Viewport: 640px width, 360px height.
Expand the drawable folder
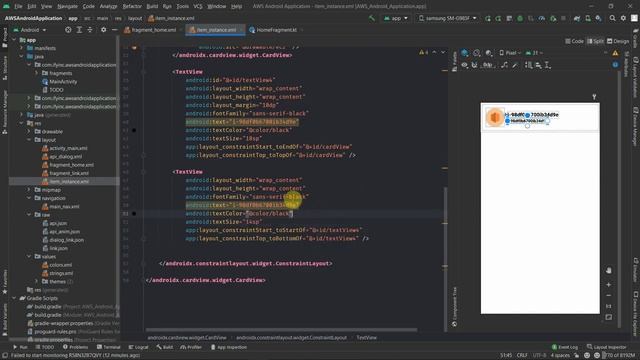(29, 131)
